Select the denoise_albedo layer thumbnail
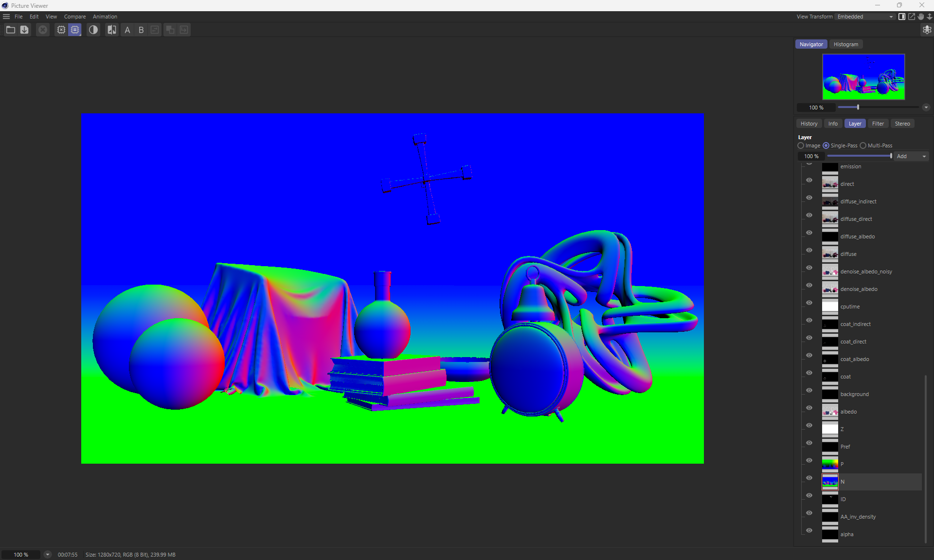 [x=830, y=289]
